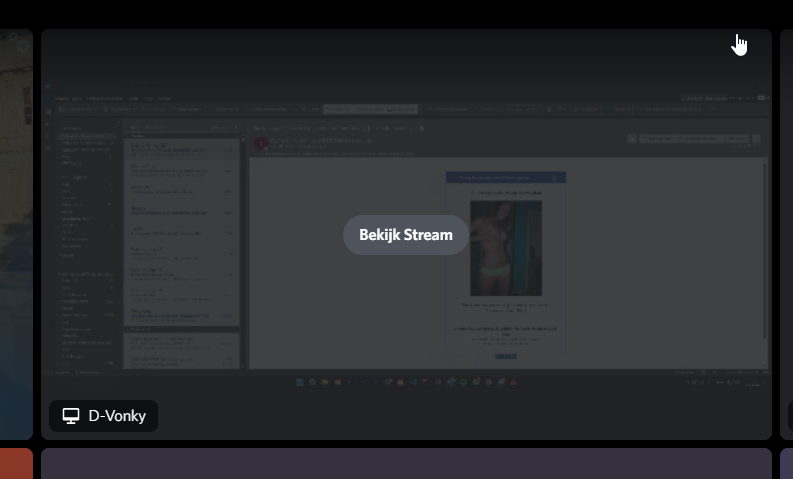The image size is (793, 479).
Task: Click the menu bar in the stream preview
Action: click(x=110, y=98)
